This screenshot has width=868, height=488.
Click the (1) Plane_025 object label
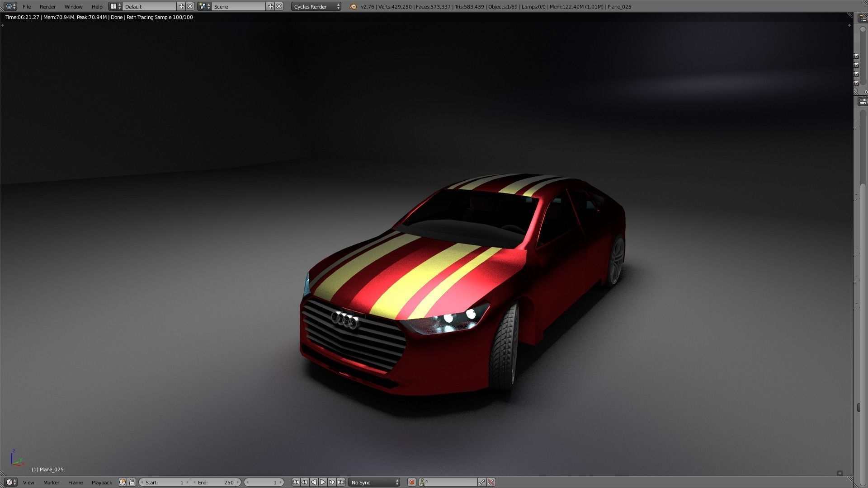[x=47, y=469]
